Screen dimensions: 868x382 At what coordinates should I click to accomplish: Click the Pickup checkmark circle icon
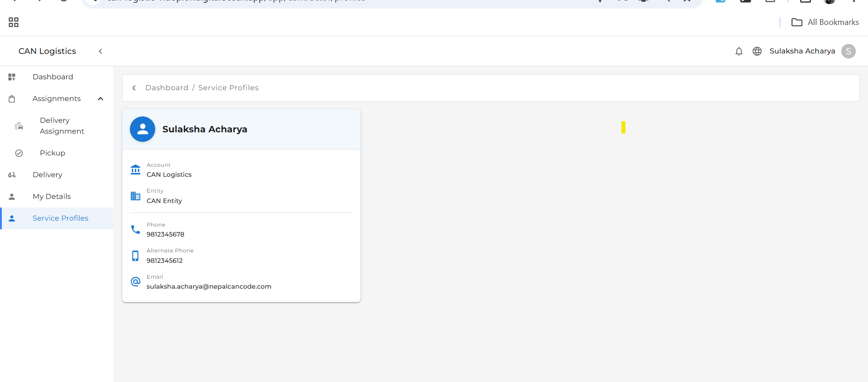[19, 153]
